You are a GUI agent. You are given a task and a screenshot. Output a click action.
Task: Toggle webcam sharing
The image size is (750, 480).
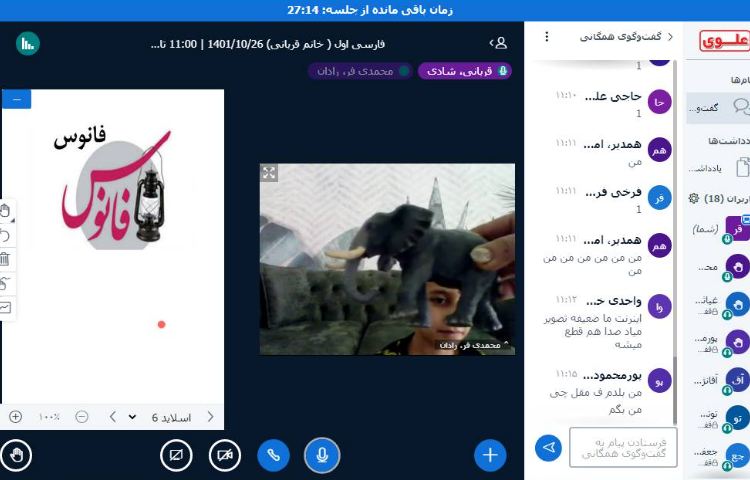tap(225, 455)
